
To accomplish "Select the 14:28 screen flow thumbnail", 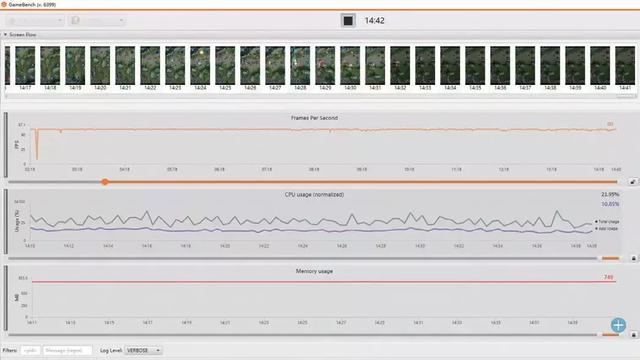I will (x=300, y=65).
